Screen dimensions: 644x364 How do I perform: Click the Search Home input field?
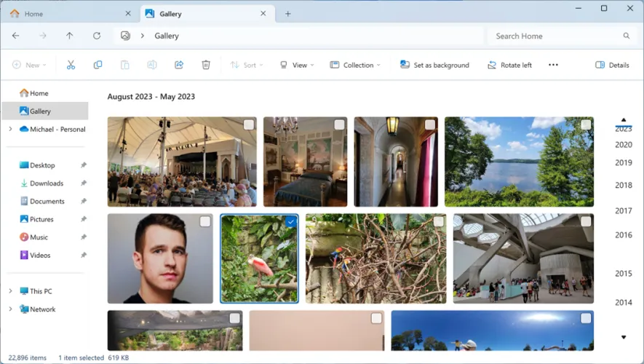[x=553, y=36]
